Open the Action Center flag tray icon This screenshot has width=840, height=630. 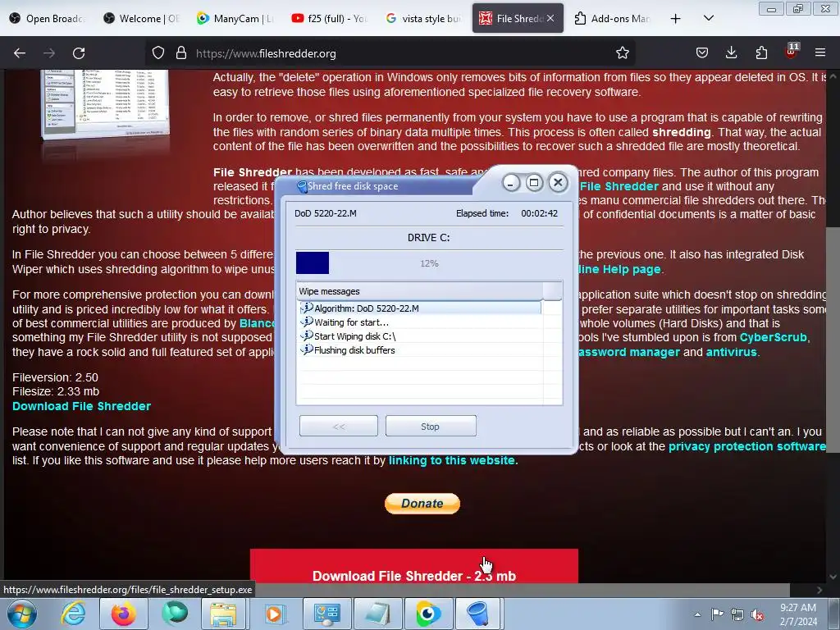[717, 614]
